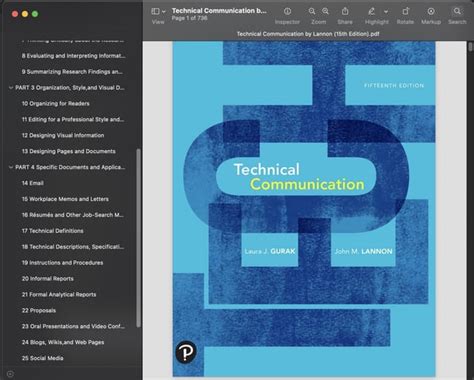Rotate the page with Rotate icon

pos(405,11)
